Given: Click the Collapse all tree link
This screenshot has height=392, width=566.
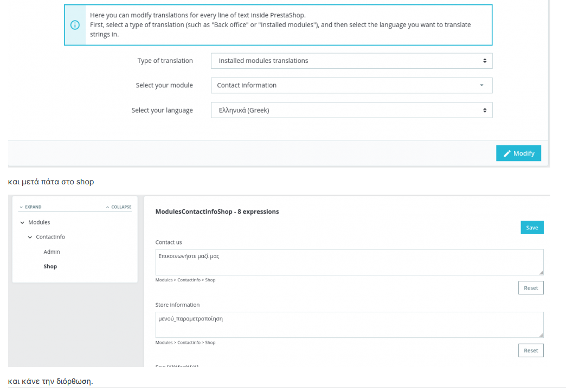Looking at the screenshot, I should pos(118,207).
